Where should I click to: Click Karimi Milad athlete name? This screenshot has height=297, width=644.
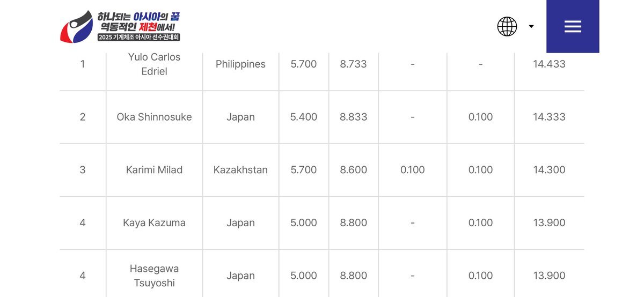[x=154, y=170]
